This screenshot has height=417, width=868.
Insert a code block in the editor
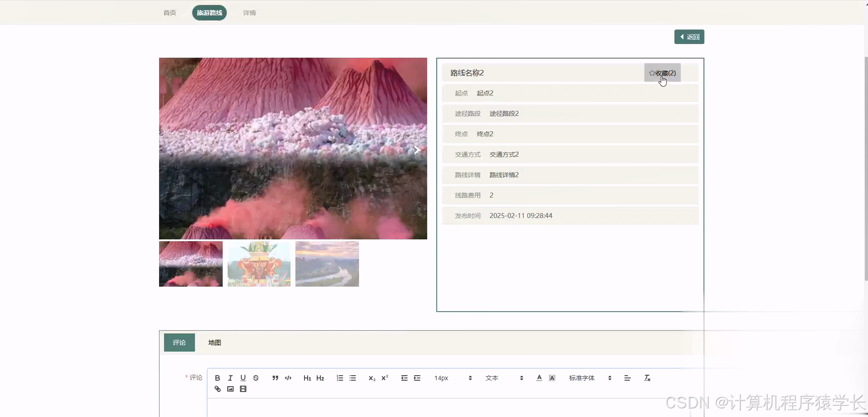pyautogui.click(x=288, y=378)
